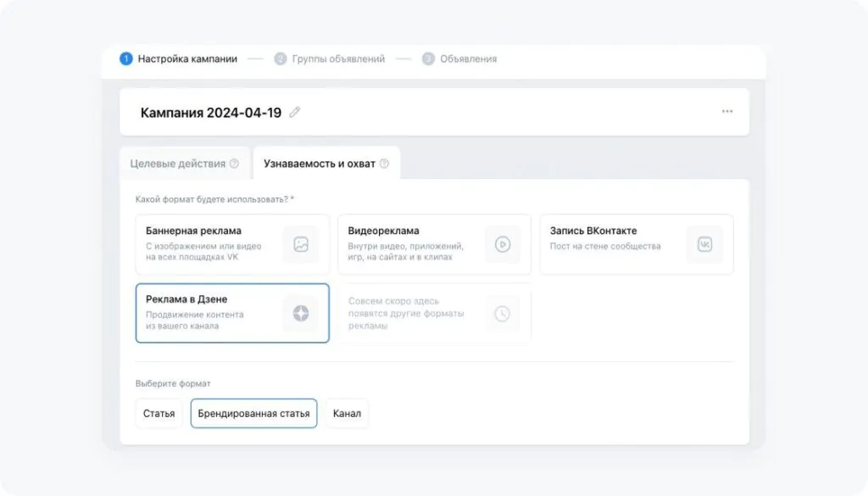The width and height of the screenshot is (868, 496).
Task: Click the label Какой формат будете использовать?
Action: (214, 199)
